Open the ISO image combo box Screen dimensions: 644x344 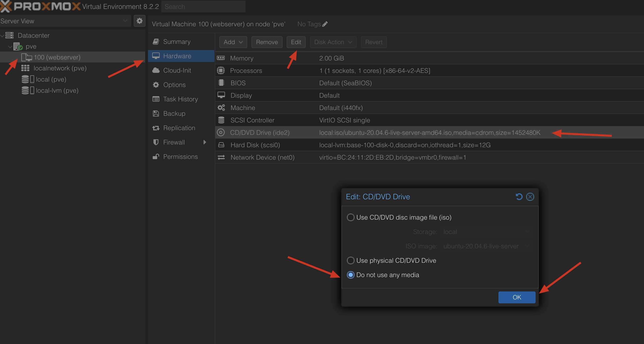pyautogui.click(x=487, y=246)
